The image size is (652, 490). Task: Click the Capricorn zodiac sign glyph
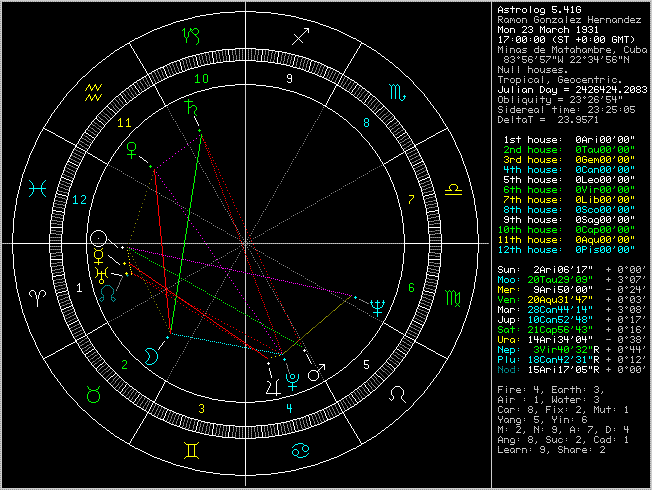[x=191, y=36]
